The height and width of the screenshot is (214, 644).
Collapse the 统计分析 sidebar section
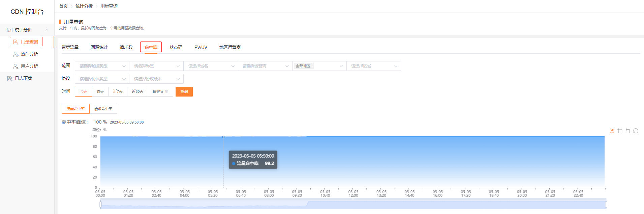point(47,30)
